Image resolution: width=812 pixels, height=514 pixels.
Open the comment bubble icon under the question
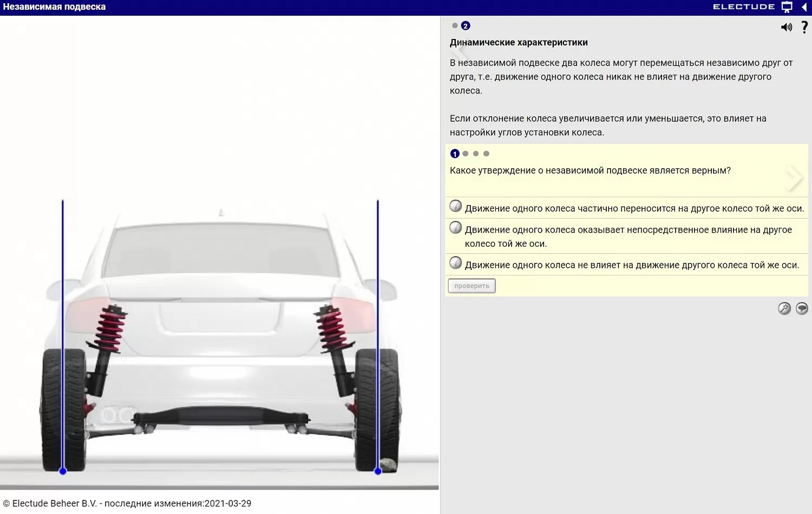click(802, 308)
